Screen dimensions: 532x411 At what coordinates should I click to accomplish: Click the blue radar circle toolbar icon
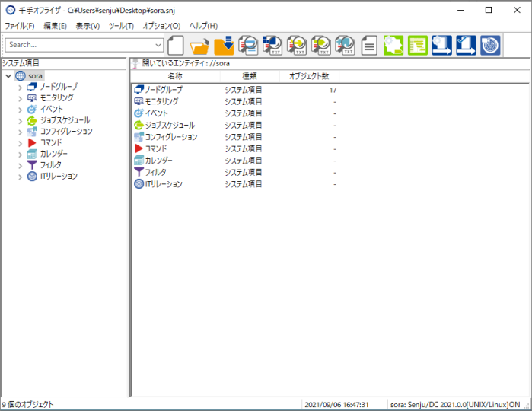tap(490, 45)
